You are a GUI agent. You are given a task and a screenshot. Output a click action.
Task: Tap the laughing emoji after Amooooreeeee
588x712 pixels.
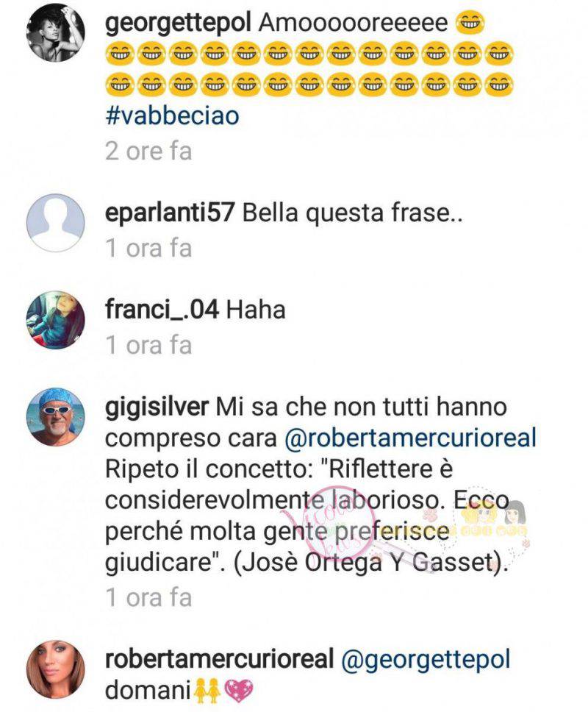[470, 24]
